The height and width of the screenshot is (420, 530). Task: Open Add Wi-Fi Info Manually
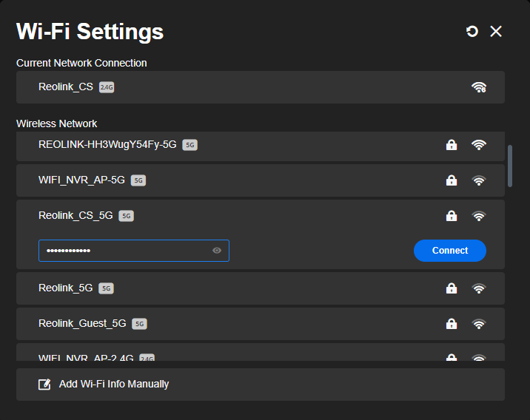point(261,385)
